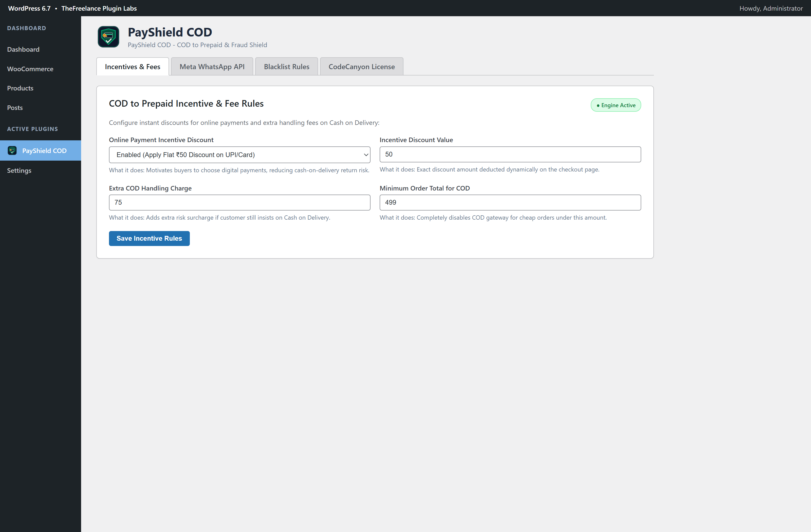The height and width of the screenshot is (532, 811).
Task: Click the 'Exact discount amount deducted' help text
Action: point(489,169)
